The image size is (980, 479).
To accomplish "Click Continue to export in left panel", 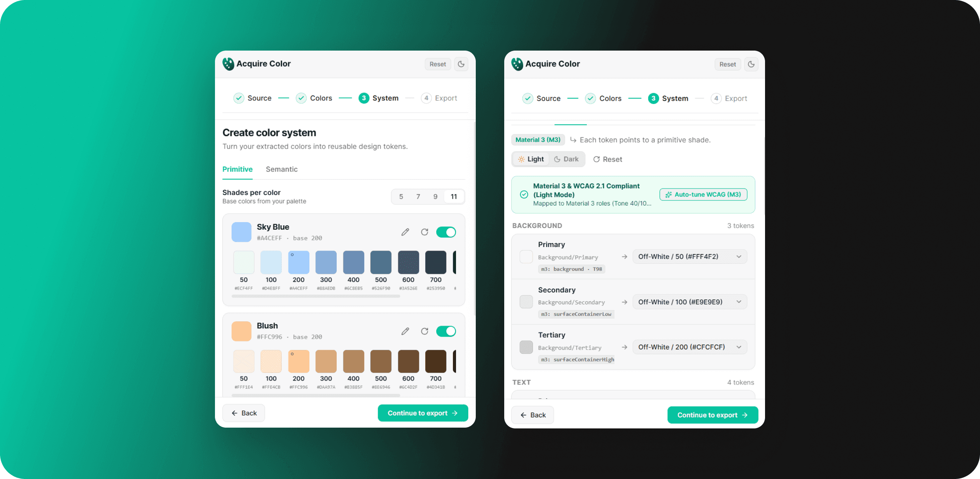I will click(423, 413).
